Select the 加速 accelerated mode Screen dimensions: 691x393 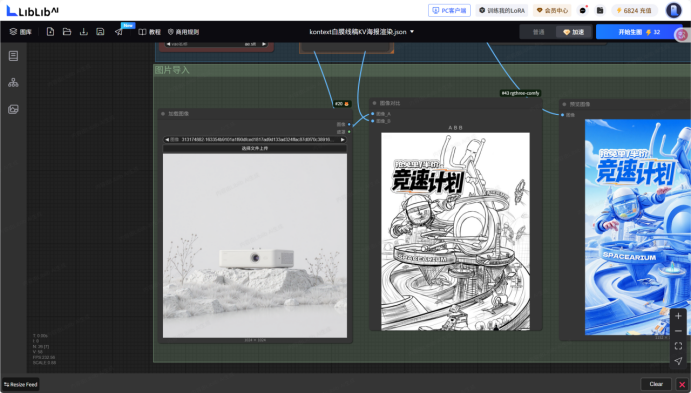[574, 32]
